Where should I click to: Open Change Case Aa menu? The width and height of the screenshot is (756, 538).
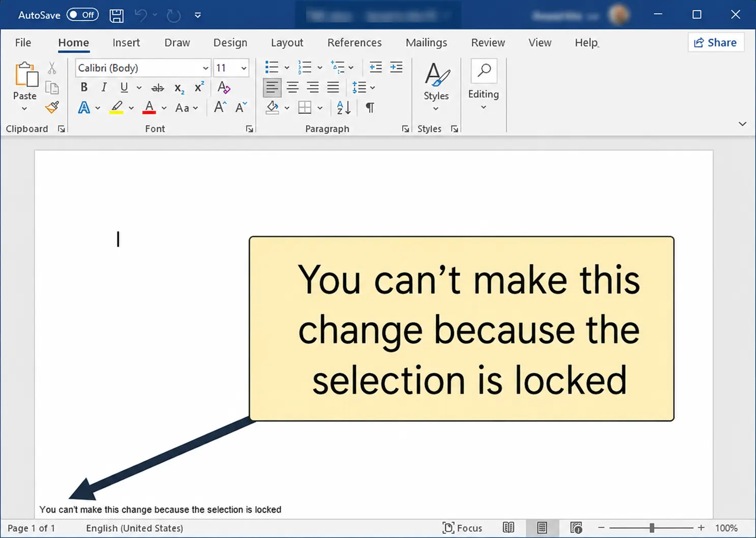[186, 108]
